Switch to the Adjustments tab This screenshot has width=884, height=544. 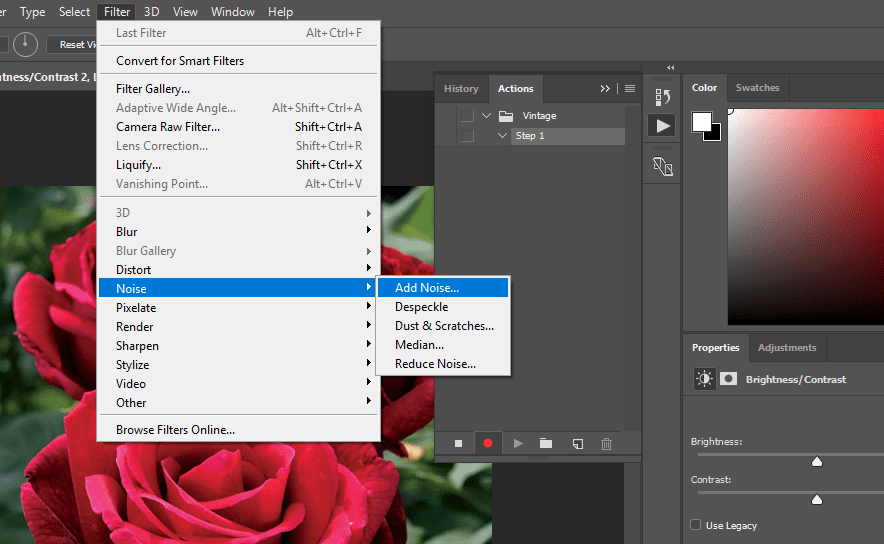click(x=787, y=348)
